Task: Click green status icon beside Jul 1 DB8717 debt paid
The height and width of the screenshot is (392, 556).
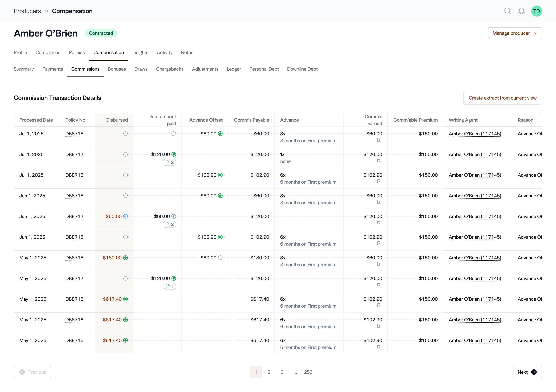Action: [174, 154]
